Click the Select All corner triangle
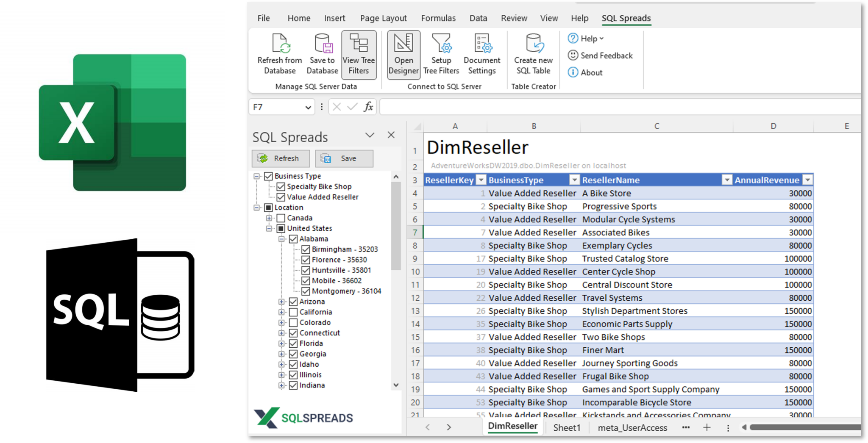The width and height of the screenshot is (868, 443). (417, 126)
